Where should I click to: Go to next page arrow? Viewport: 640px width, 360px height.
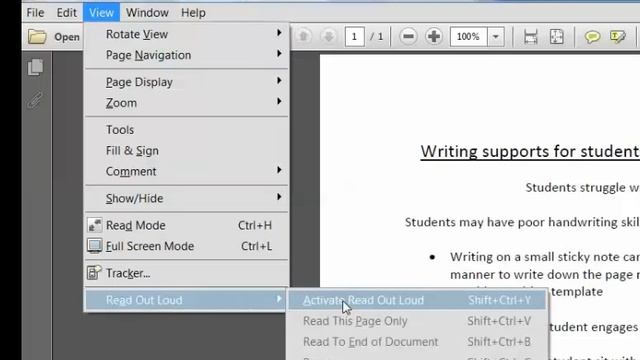point(328,36)
